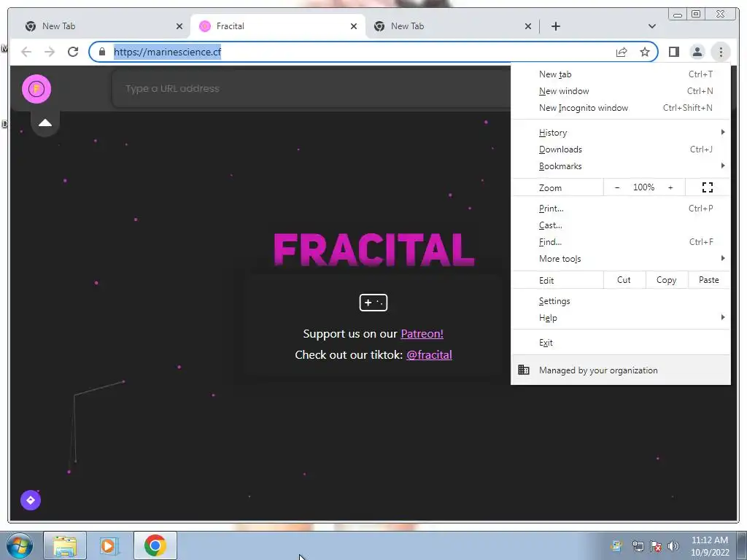
Task: Switch to the last New Tab tab
Action: (x=452, y=26)
